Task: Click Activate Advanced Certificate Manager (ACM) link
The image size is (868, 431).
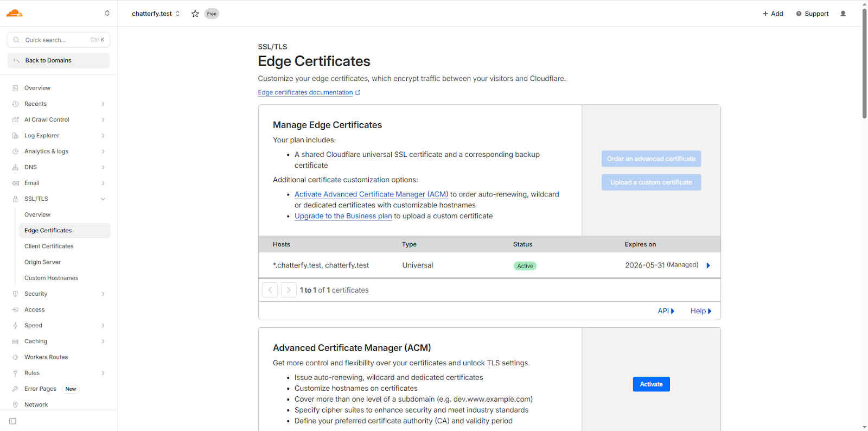Action: click(371, 194)
